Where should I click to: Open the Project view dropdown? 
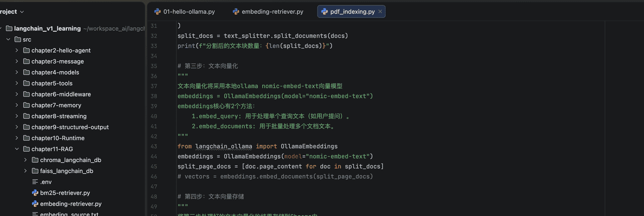(x=22, y=12)
